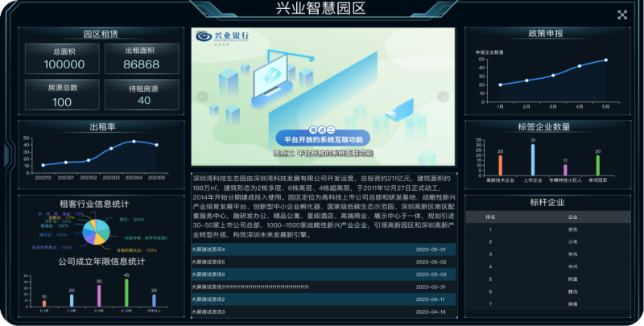Click the 待租房源 40 stat card

(143, 94)
